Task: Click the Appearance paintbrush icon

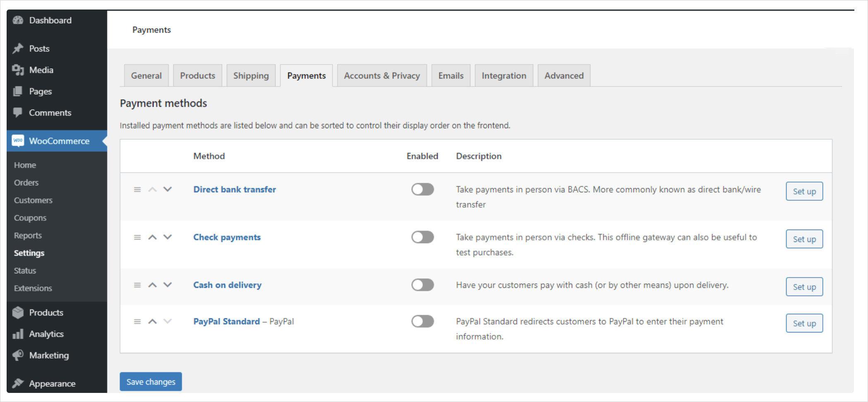Action: 18,383
